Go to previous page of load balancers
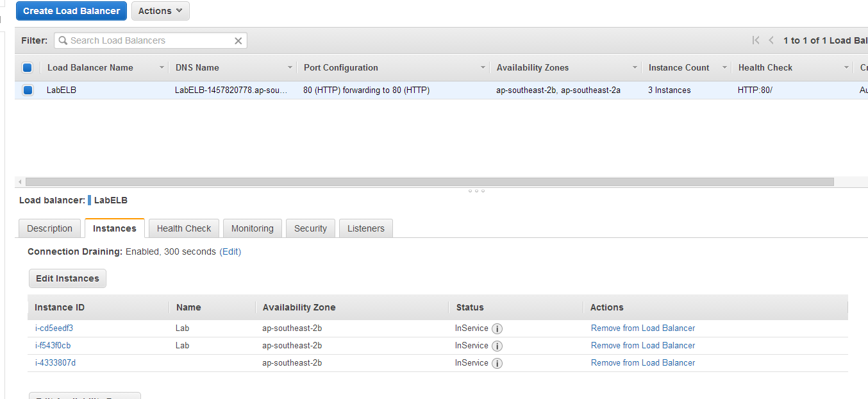Screen dimensions: 868x399 [771, 40]
